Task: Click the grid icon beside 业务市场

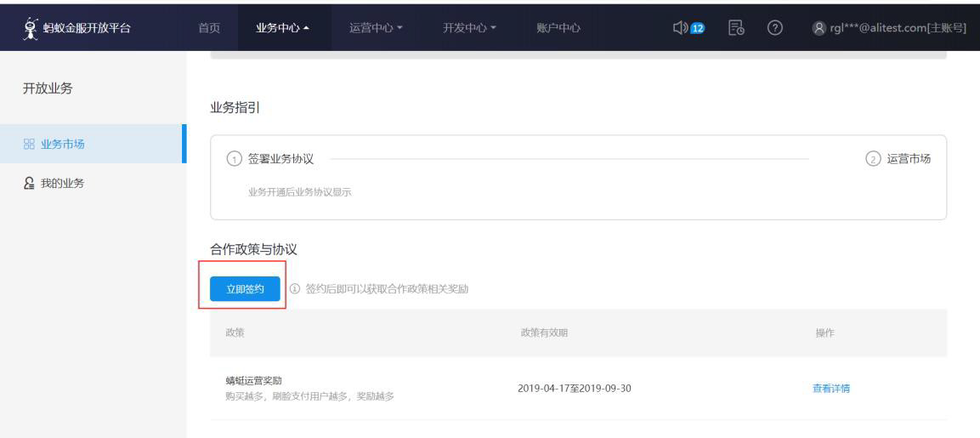Action: click(x=29, y=145)
